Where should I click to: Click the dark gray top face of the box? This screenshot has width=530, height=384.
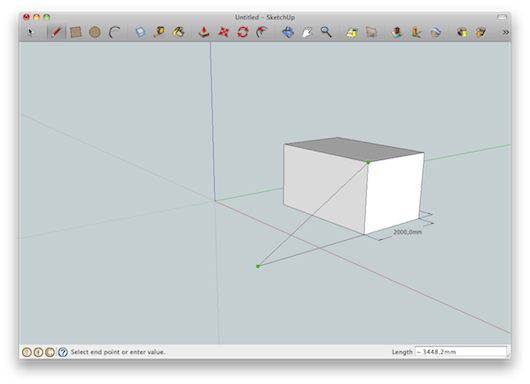(x=353, y=149)
